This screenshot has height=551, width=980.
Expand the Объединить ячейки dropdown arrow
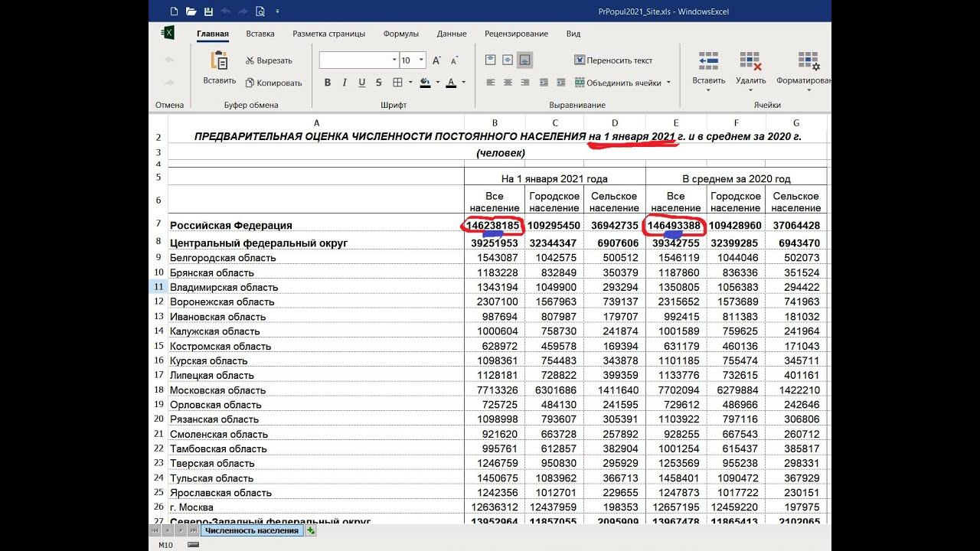click(668, 83)
